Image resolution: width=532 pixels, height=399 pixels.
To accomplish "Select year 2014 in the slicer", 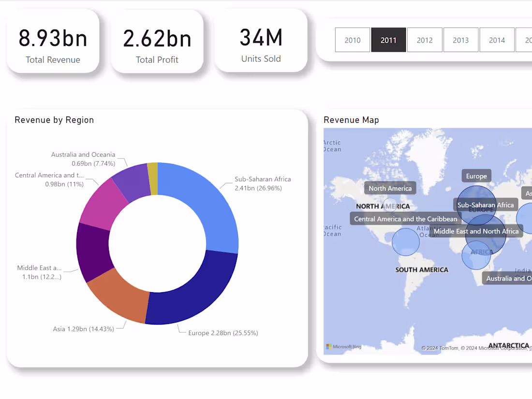I will (497, 40).
